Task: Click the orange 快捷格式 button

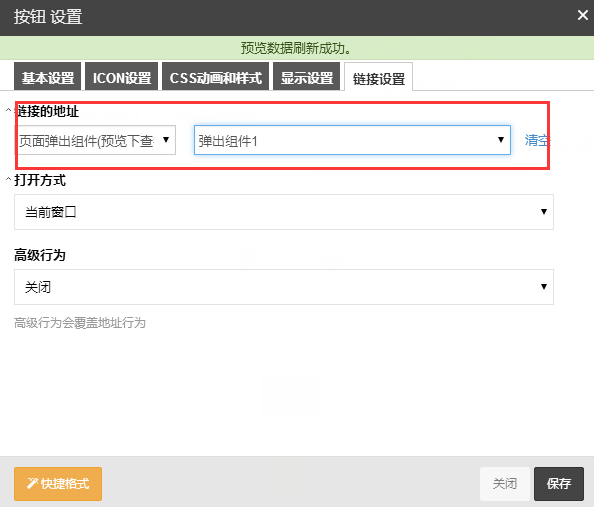Action: 58,484
